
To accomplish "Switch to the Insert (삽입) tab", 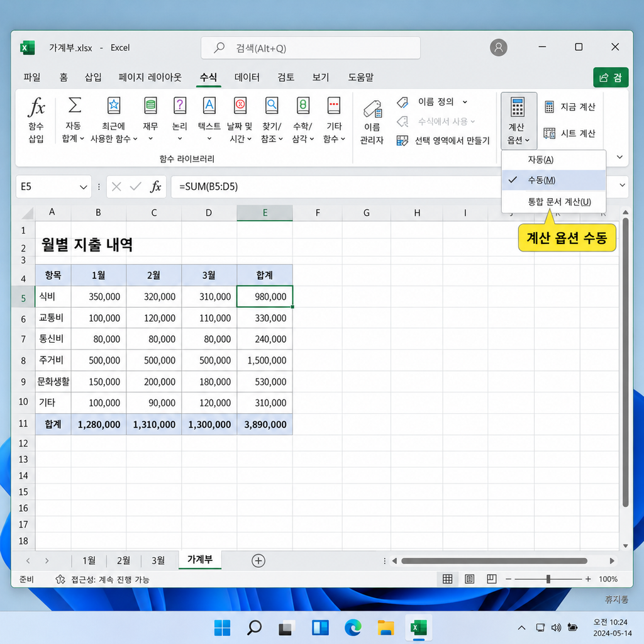I will (93, 77).
